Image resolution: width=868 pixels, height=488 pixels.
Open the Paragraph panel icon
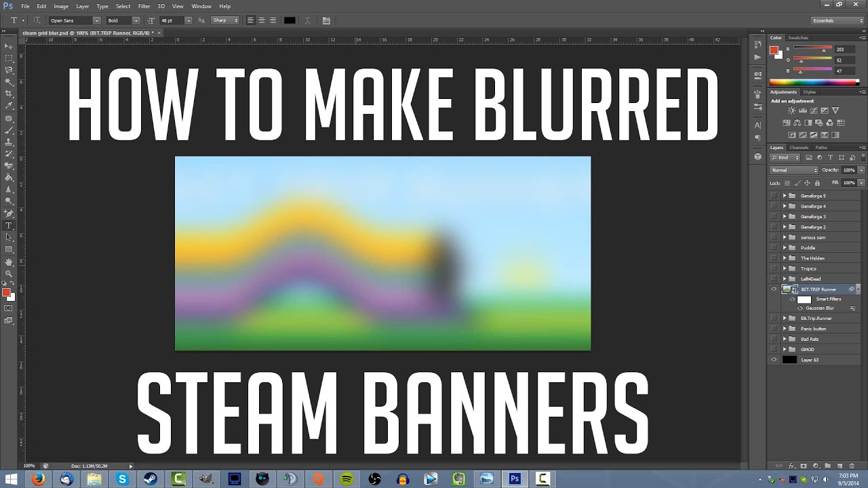coord(757,138)
